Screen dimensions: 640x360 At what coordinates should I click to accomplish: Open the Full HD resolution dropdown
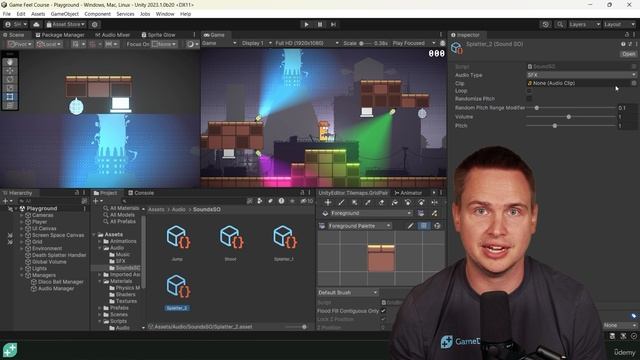307,43
